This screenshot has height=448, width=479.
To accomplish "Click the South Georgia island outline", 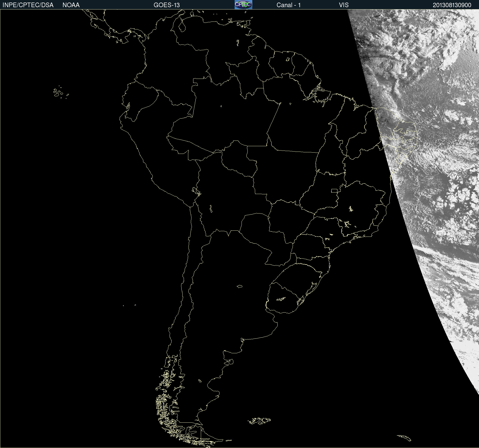I will pyautogui.click(x=404, y=437).
